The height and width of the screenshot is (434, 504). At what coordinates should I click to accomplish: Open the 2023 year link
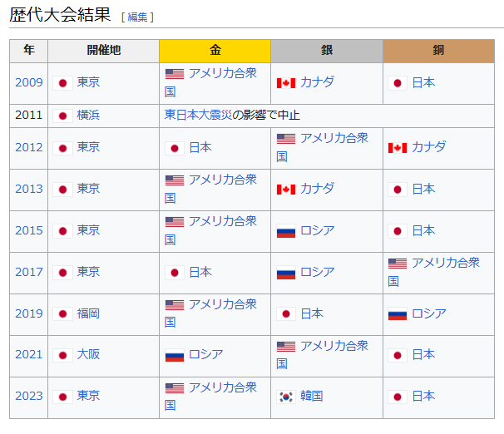(x=28, y=396)
